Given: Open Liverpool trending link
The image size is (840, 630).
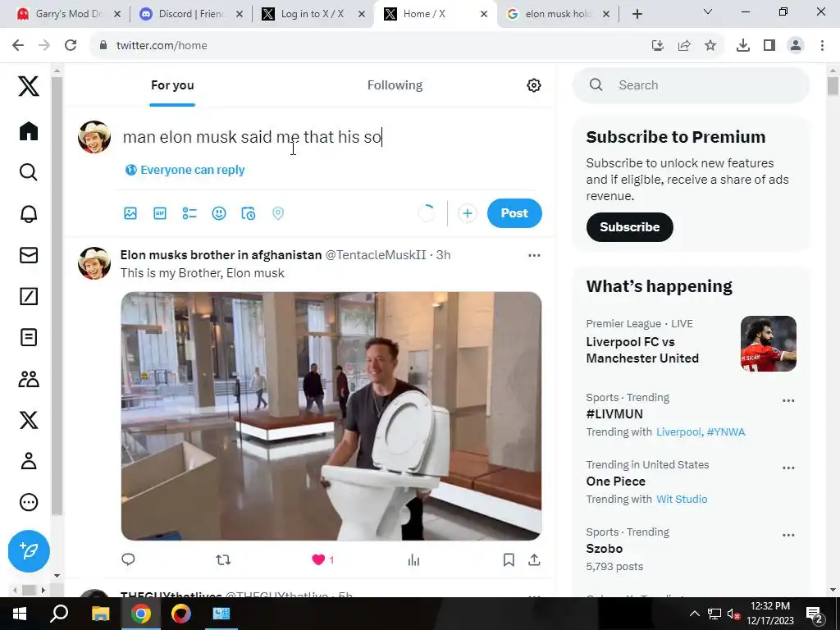Looking at the screenshot, I should point(678,431).
